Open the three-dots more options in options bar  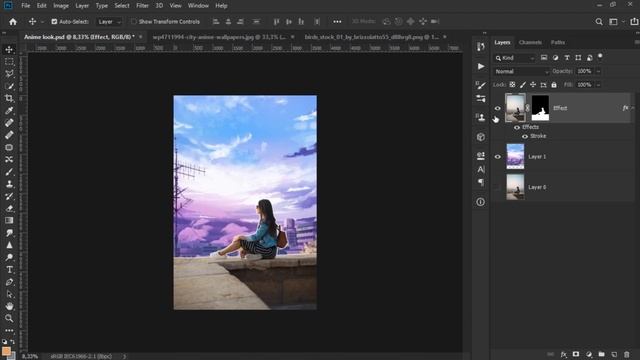pos(337,22)
